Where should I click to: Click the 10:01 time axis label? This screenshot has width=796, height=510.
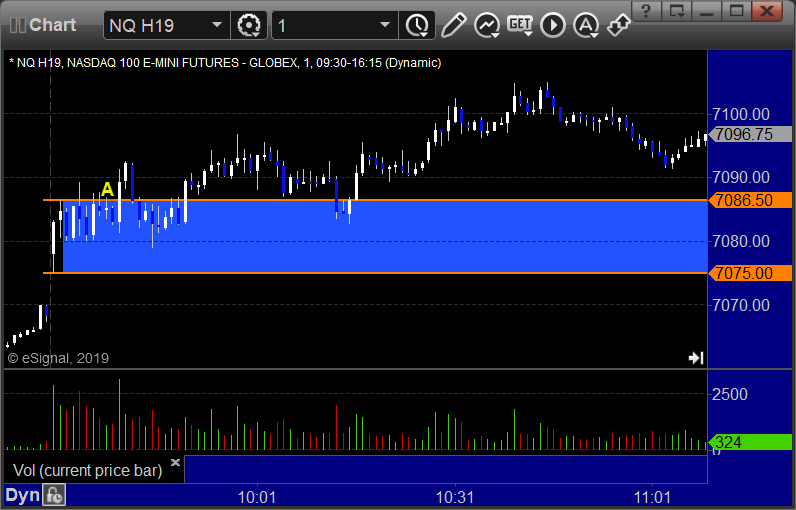tap(257, 497)
